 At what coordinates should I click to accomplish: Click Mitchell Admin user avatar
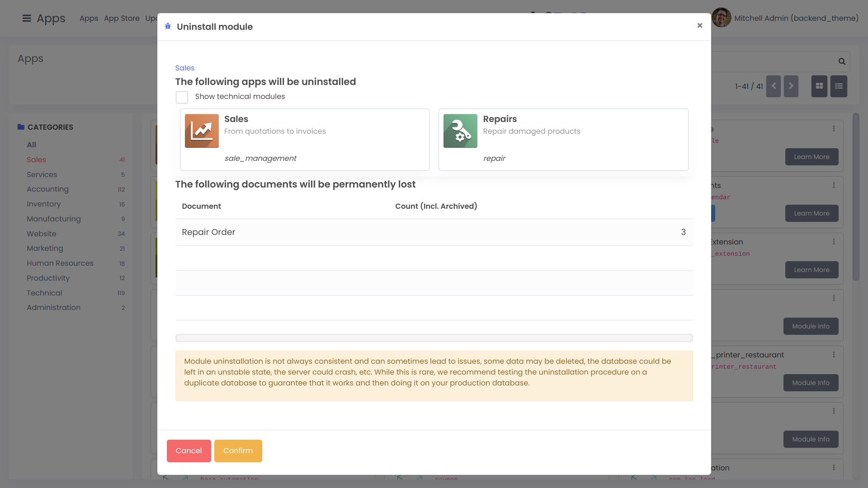pos(721,18)
